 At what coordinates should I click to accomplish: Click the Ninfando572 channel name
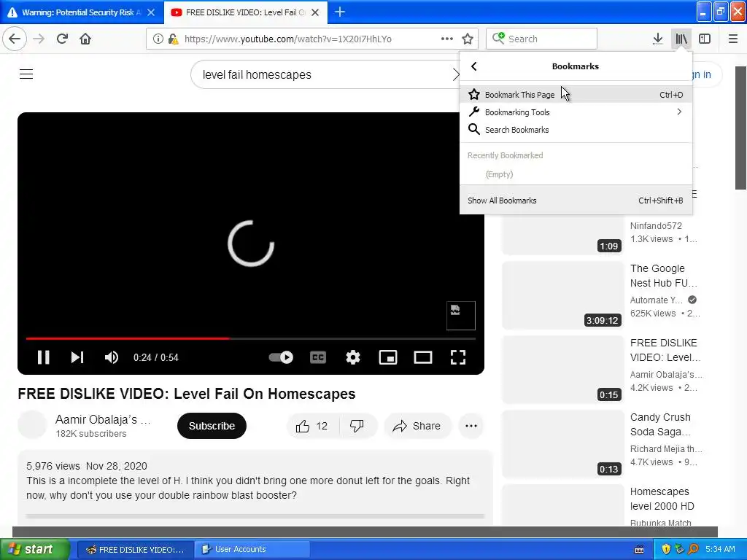(x=656, y=226)
